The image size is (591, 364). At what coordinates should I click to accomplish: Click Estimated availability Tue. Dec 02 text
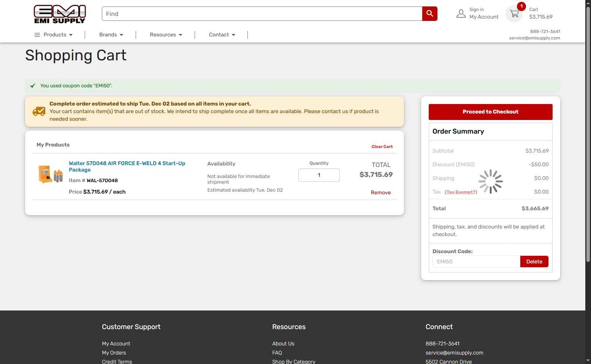[245, 190]
